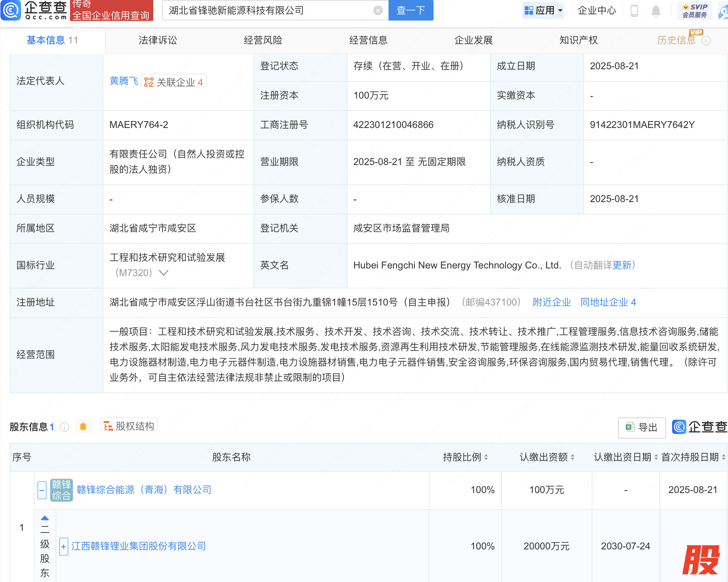
Task: Open the equity structure chart
Action: (129, 426)
